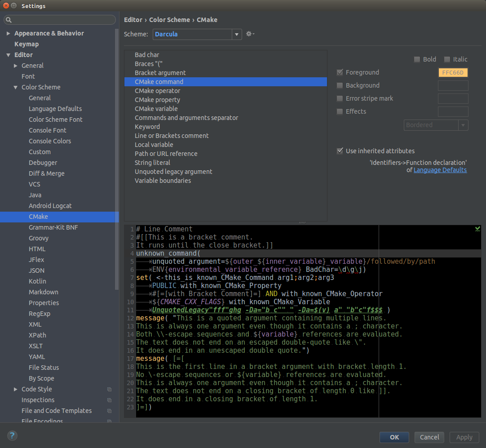
Task: Click the green checkmark in preview corner
Action: tap(477, 229)
